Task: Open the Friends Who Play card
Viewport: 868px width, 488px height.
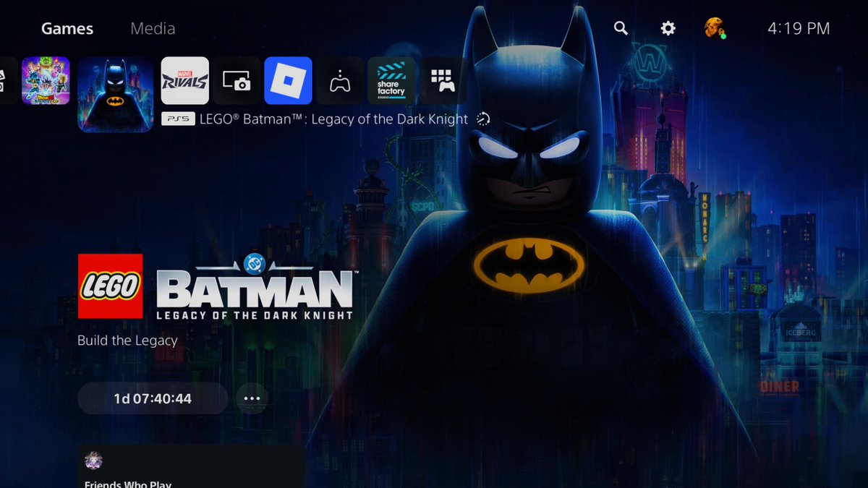Action: coord(192,466)
